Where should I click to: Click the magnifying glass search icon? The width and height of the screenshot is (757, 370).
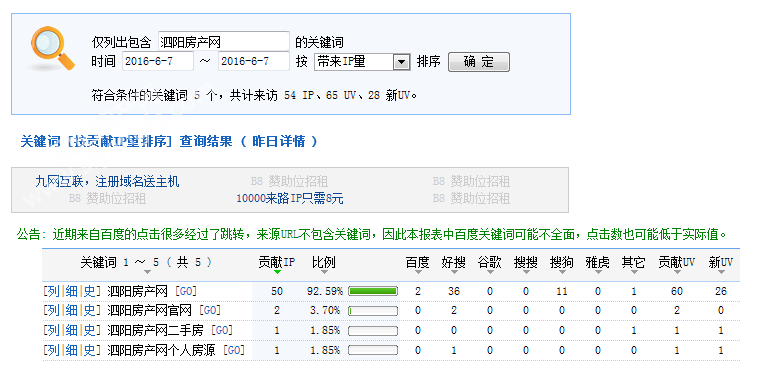tap(51, 48)
